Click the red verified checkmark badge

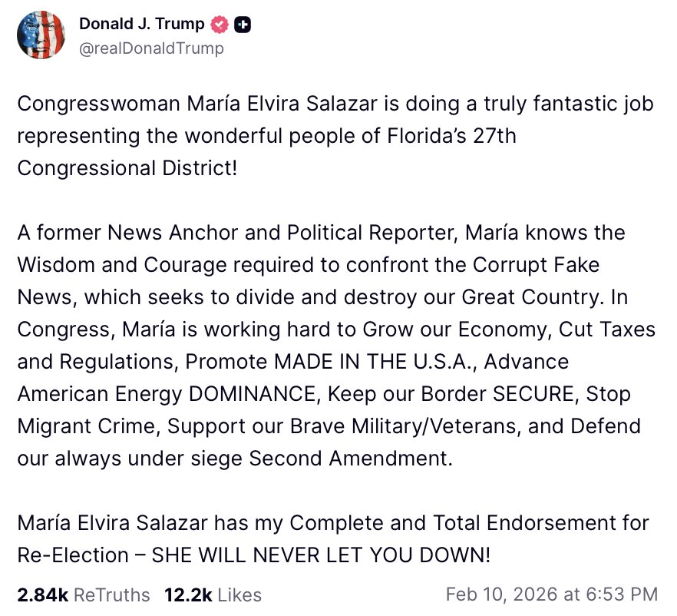(220, 25)
